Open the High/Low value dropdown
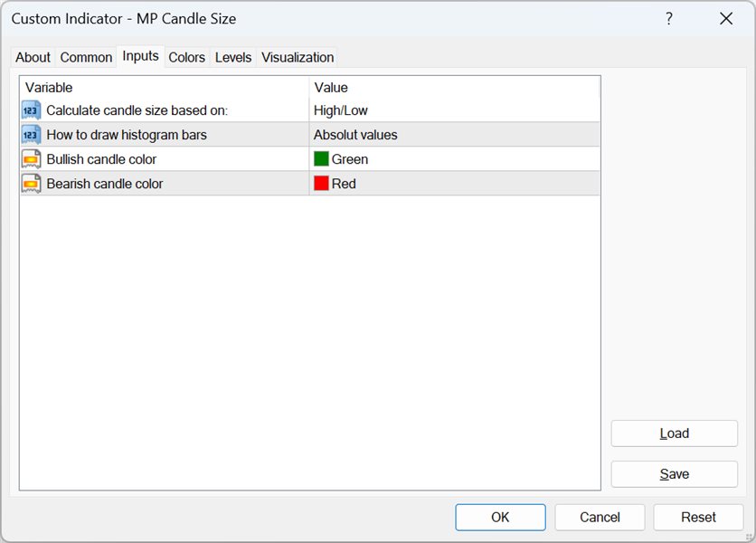Image resolution: width=756 pixels, height=543 pixels. click(454, 110)
